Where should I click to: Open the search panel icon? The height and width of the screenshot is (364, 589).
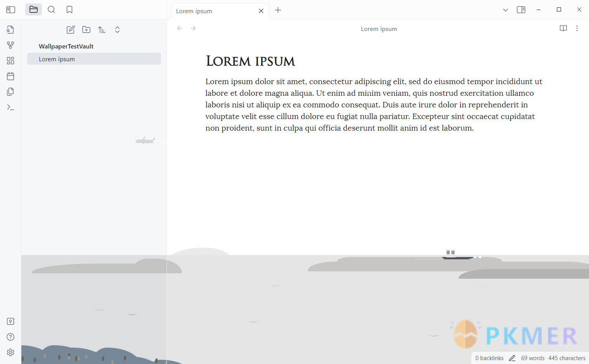click(51, 10)
